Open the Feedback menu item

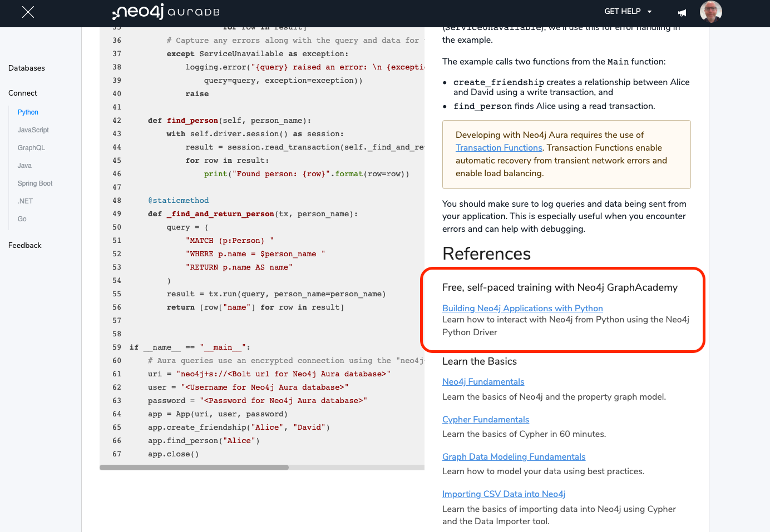pyautogui.click(x=25, y=246)
